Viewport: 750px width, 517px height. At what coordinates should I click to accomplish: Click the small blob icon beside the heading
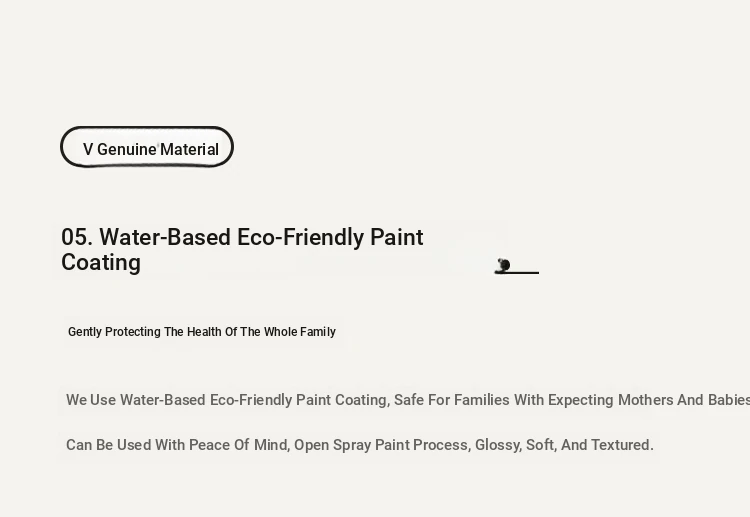pyautogui.click(x=504, y=265)
